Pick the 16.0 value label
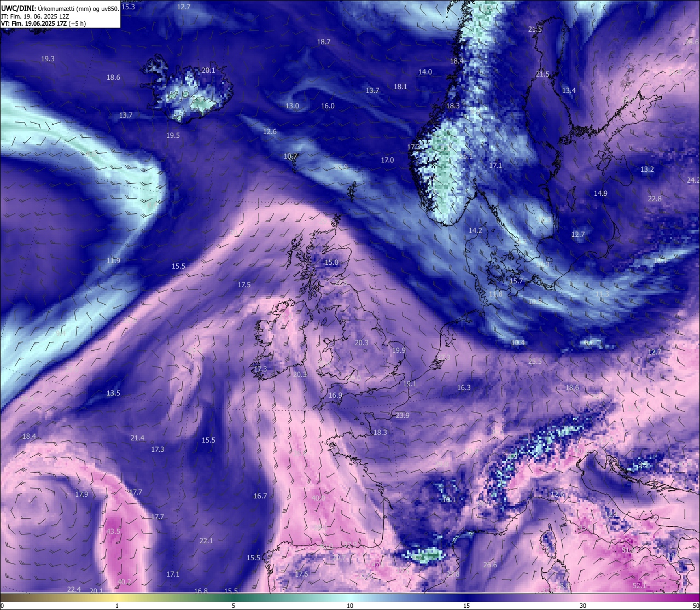Image resolution: width=700 pixels, height=610 pixels. 328,106
